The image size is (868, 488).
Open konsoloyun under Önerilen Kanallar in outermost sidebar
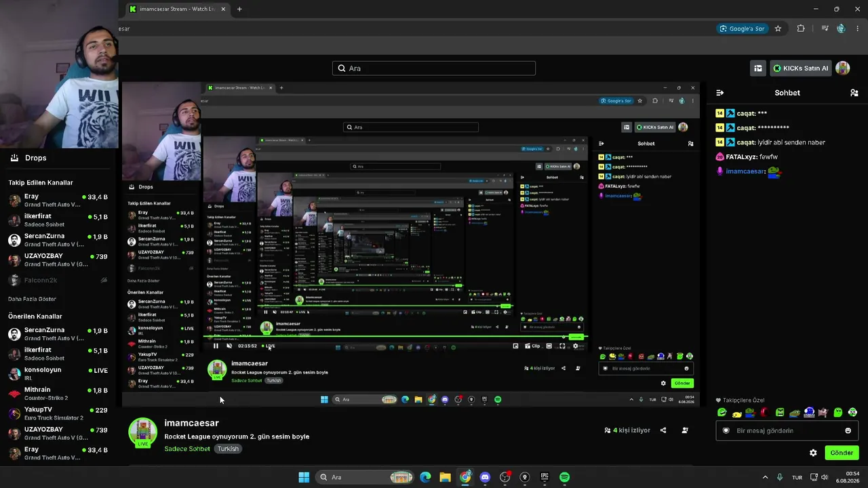(58, 373)
